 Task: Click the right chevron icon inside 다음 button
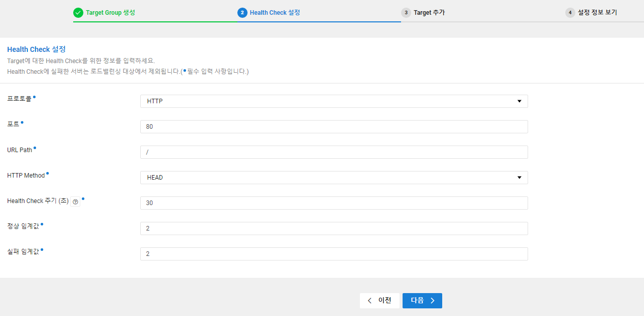pyautogui.click(x=433, y=301)
